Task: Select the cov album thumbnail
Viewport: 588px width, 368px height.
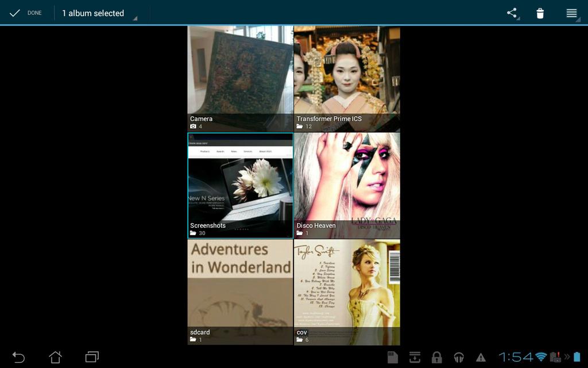Action: [x=347, y=292]
